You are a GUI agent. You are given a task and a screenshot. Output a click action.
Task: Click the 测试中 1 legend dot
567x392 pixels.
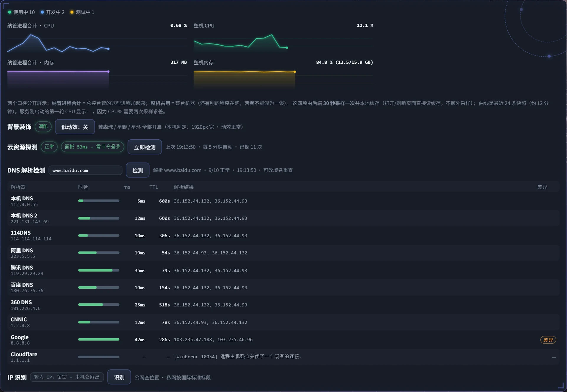coord(72,12)
